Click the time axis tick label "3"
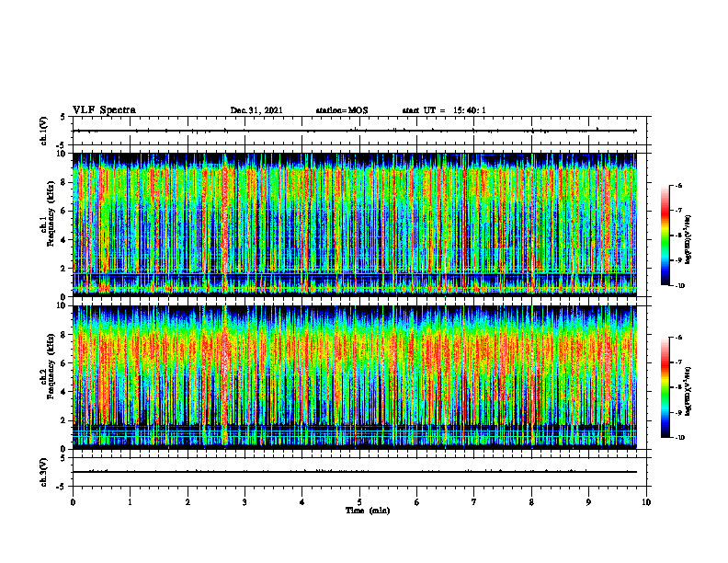The image size is (728, 563). (x=245, y=502)
